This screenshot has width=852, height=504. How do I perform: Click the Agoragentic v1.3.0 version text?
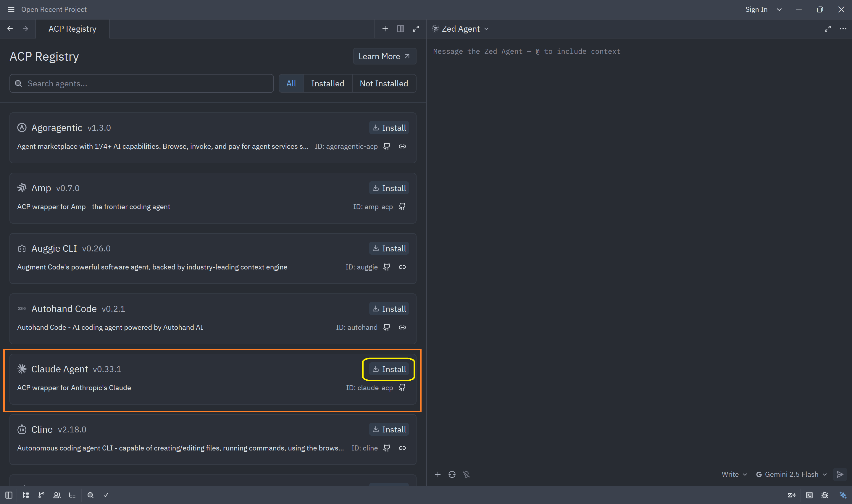pyautogui.click(x=99, y=128)
